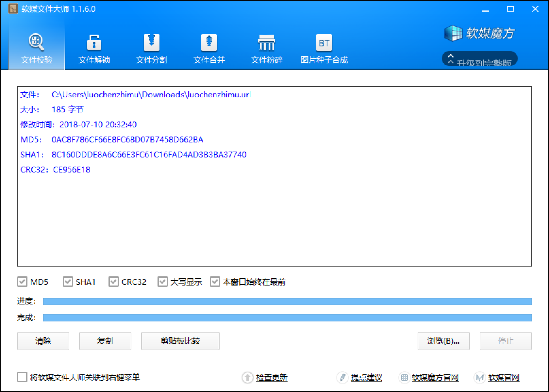Click the 软媒魔方官网 grid icon
Viewport: 549px width, 392px height.
tap(404, 378)
